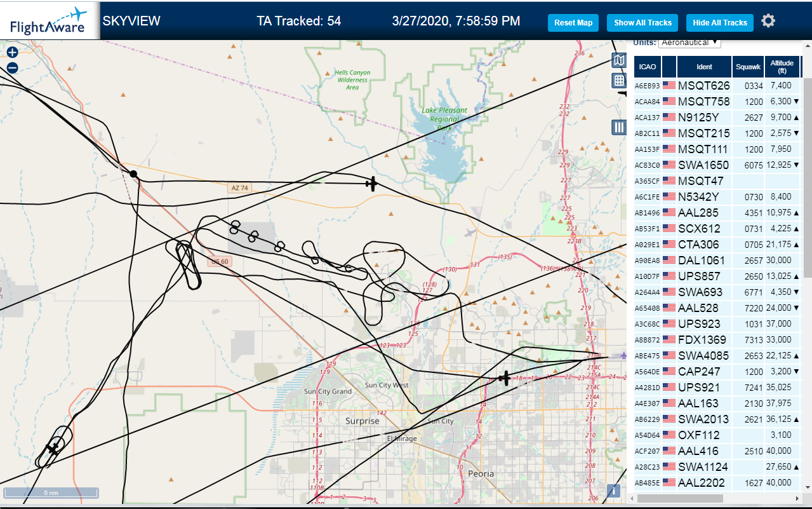
Task: Click ICAO code A6EB93
Action: [648, 86]
